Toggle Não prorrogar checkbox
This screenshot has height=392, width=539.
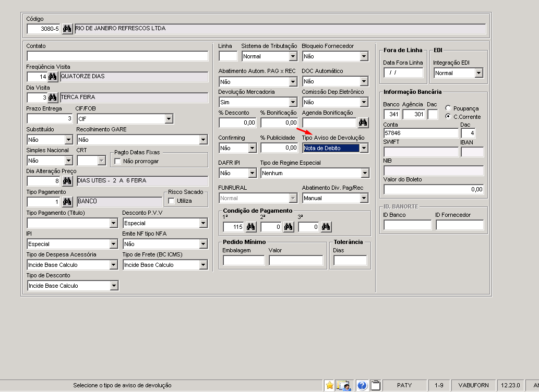pyautogui.click(x=117, y=162)
